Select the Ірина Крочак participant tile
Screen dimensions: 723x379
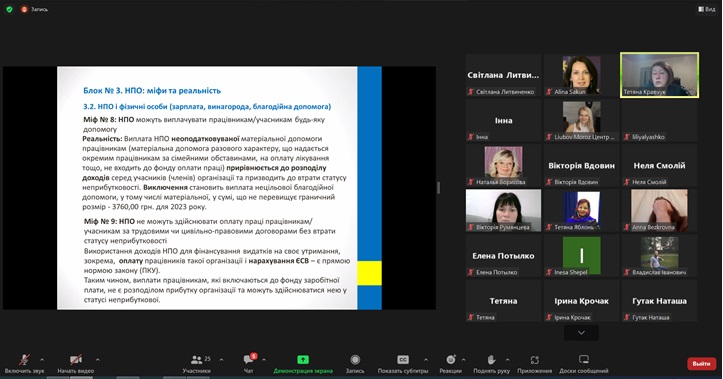[x=581, y=301]
